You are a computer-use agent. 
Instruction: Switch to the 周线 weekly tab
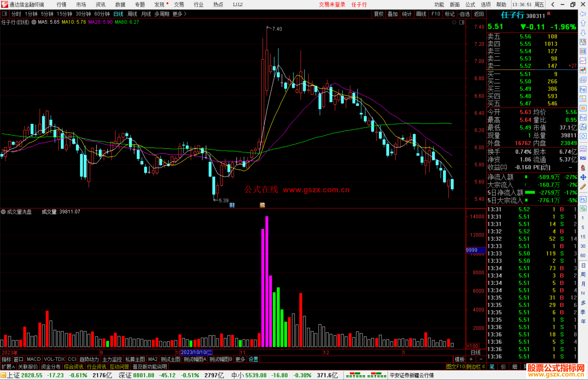[x=132, y=14]
